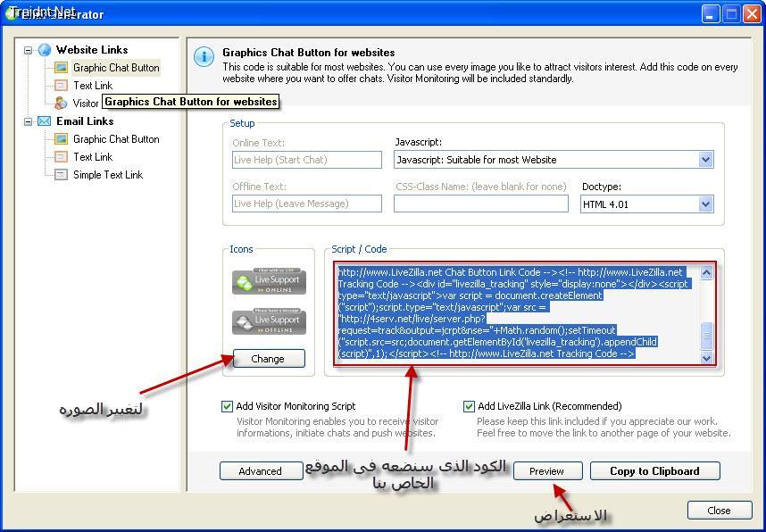Open the Javascript dropdown
This screenshot has height=532, width=766.
[x=705, y=160]
